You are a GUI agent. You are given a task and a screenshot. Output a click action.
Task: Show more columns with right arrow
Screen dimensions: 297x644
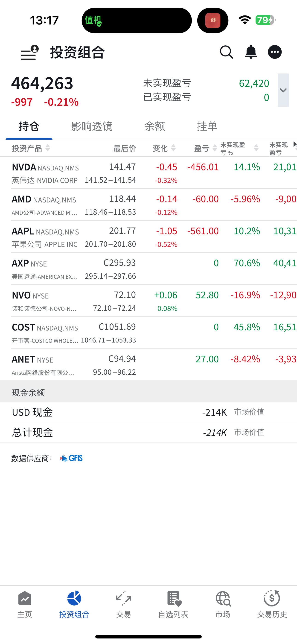click(x=295, y=144)
